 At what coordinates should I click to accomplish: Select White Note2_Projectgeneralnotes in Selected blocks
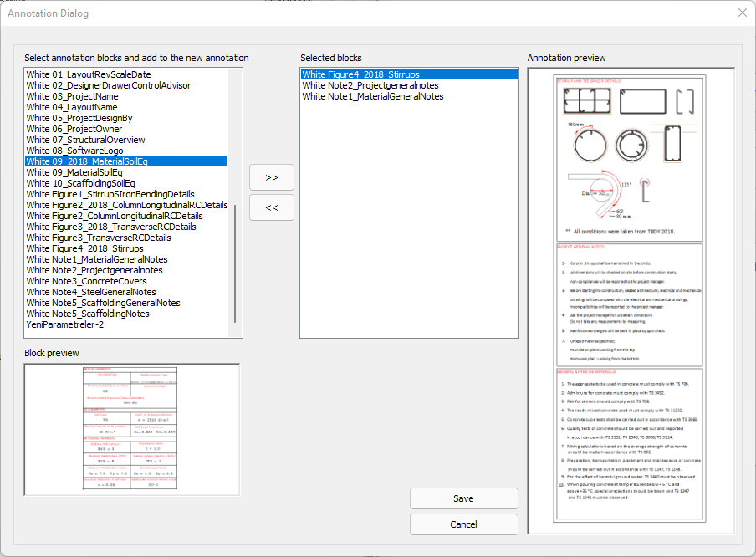coord(370,85)
